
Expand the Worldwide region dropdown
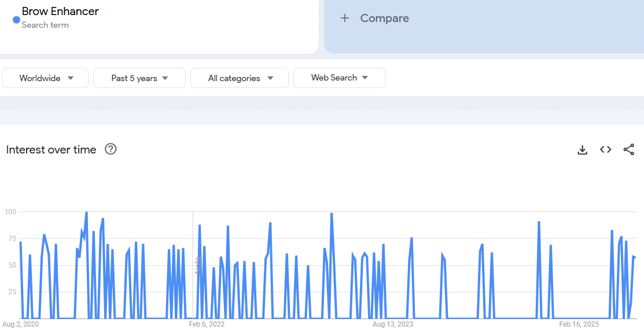coord(46,78)
